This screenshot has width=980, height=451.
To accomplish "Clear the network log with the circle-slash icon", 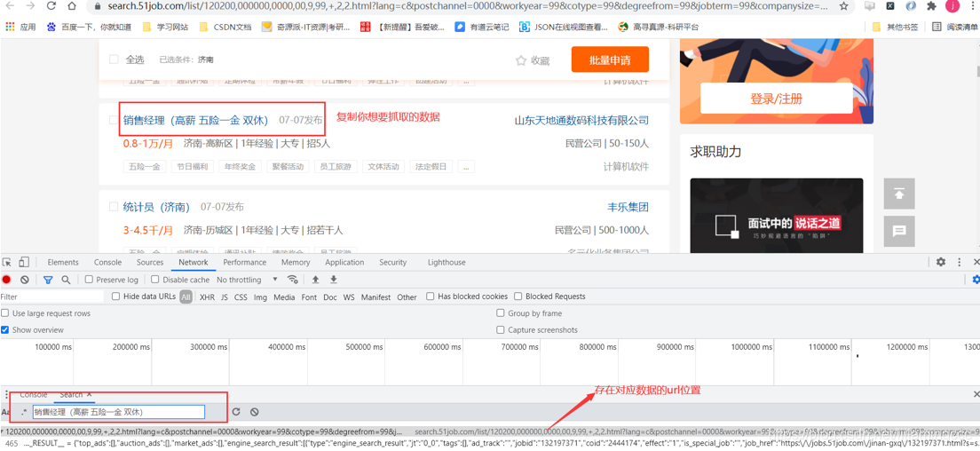I will point(24,280).
